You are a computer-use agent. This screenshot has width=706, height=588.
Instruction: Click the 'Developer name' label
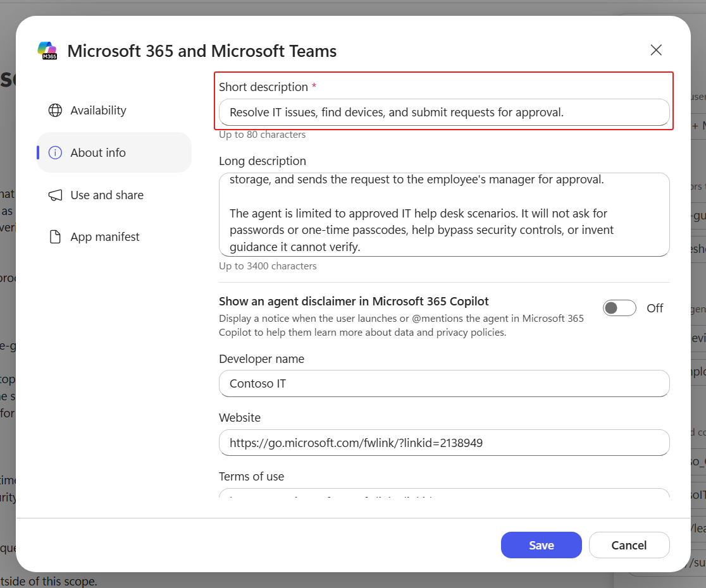(262, 359)
